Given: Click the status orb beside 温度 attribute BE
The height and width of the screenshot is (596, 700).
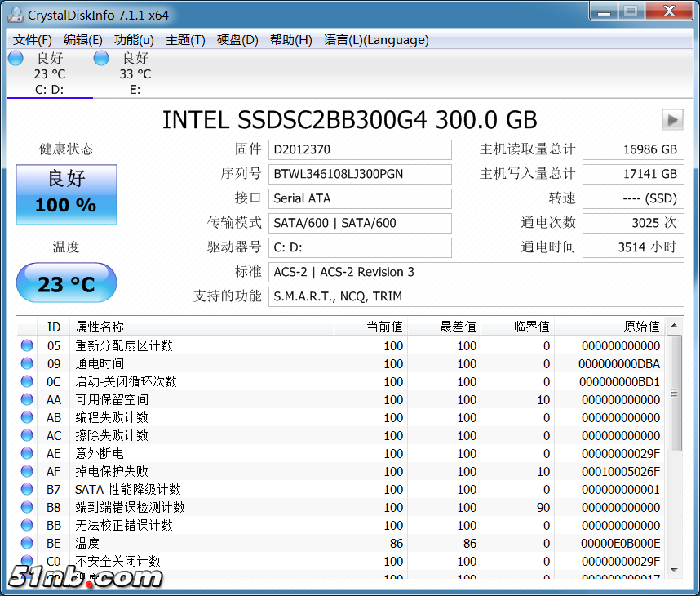Looking at the screenshot, I should point(27,543).
